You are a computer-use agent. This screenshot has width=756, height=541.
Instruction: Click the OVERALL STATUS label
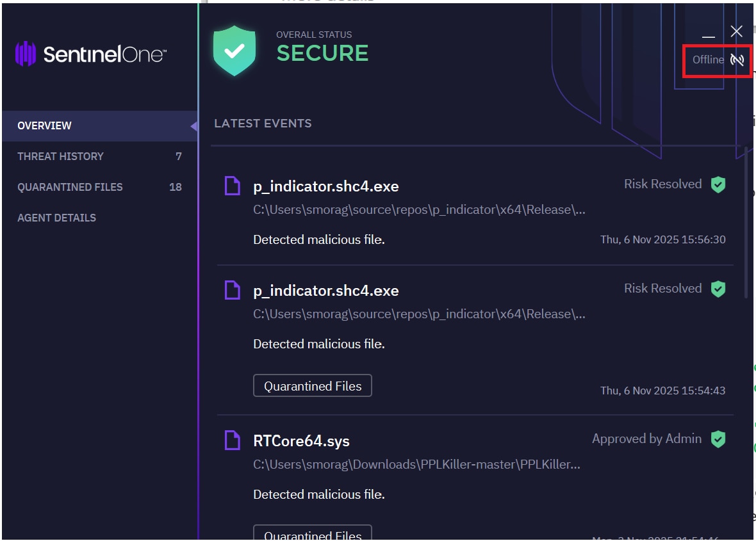pyautogui.click(x=314, y=35)
